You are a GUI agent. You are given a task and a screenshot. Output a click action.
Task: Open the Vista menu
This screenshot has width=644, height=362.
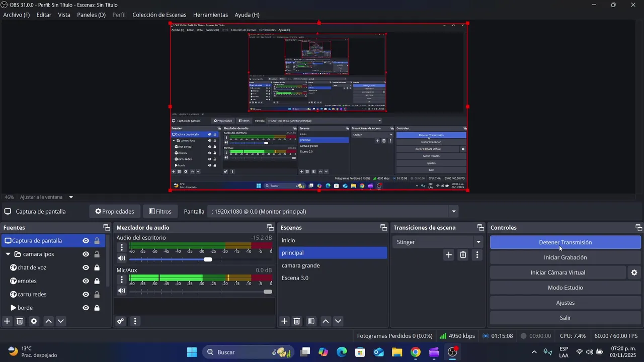(64, 15)
